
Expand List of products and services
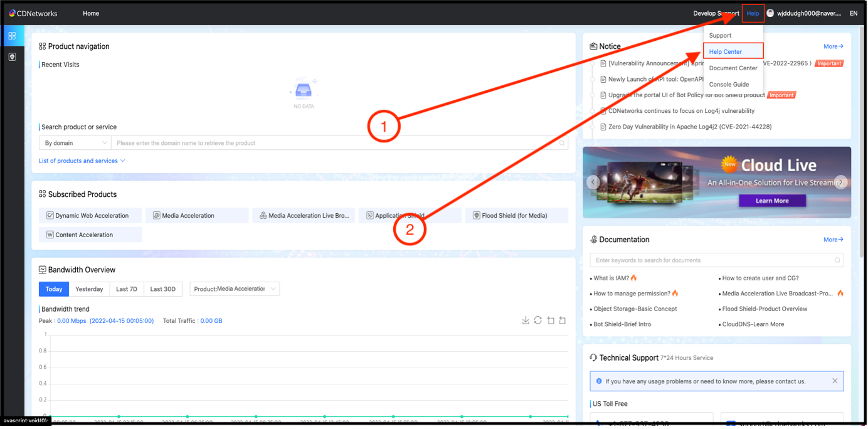[x=82, y=161]
